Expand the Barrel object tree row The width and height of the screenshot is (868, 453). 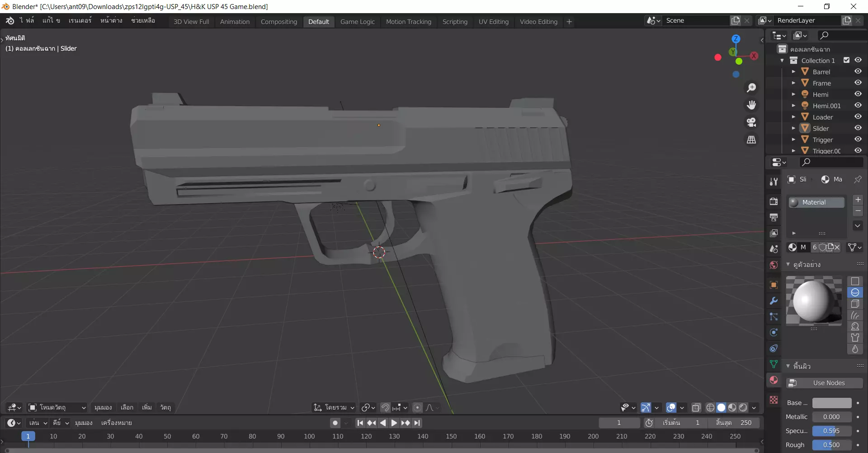coord(793,72)
